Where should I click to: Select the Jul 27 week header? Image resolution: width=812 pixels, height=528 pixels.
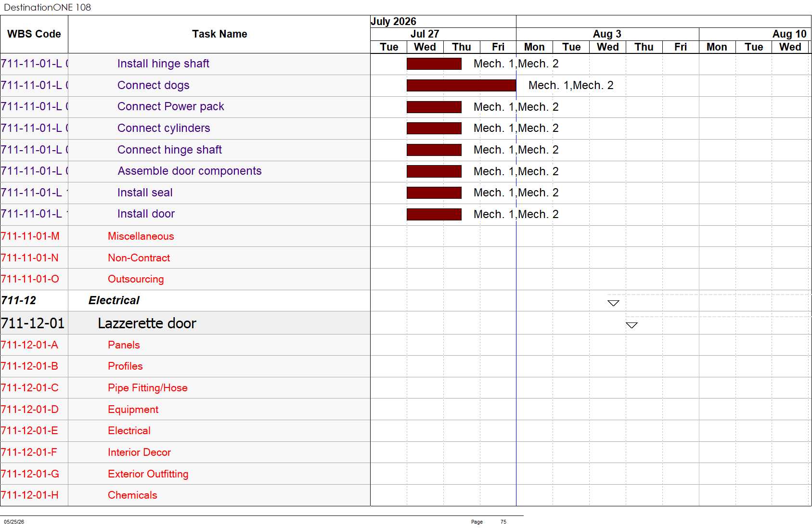(425, 34)
